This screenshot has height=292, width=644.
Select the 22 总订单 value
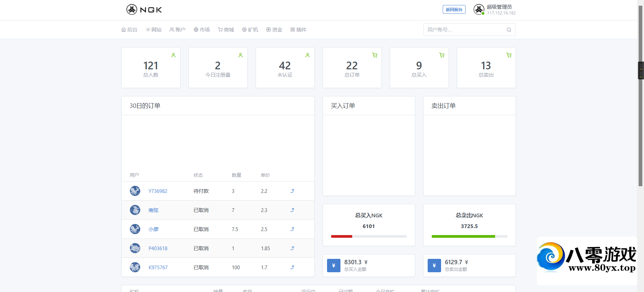352,65
